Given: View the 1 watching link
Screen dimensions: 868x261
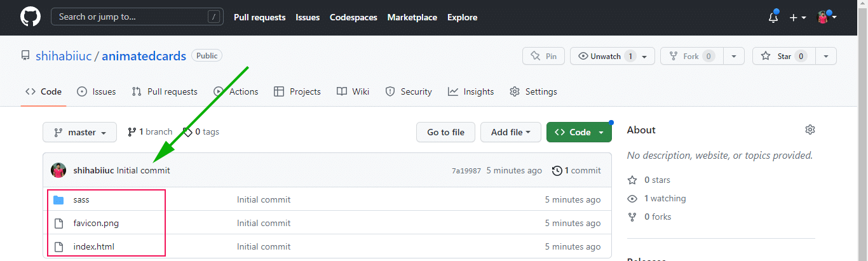Looking at the screenshot, I should 656,198.
